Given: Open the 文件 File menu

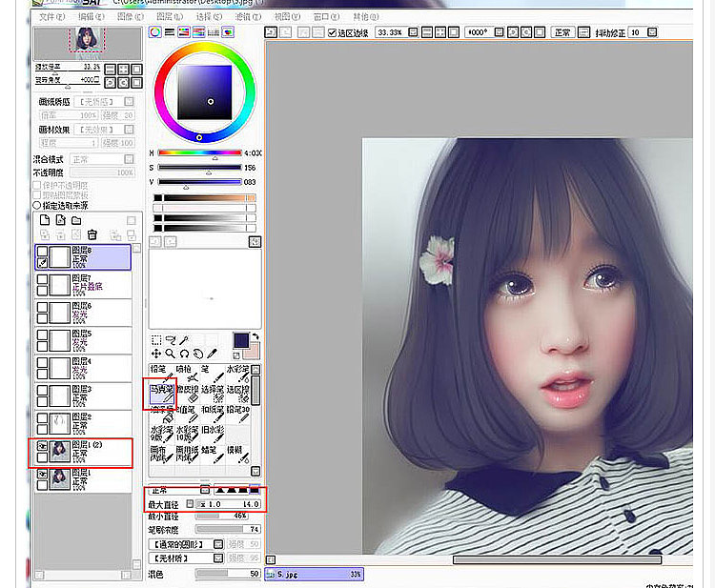Looking at the screenshot, I should (51, 16).
